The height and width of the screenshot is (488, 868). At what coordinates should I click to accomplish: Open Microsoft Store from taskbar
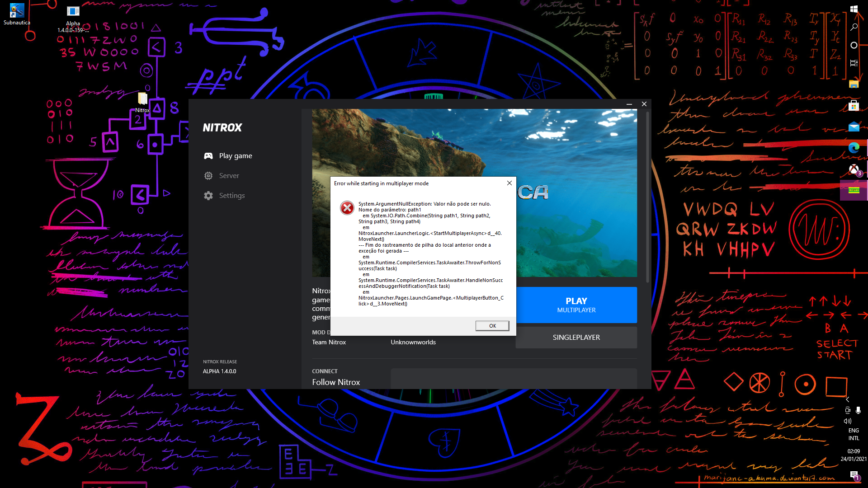(854, 105)
